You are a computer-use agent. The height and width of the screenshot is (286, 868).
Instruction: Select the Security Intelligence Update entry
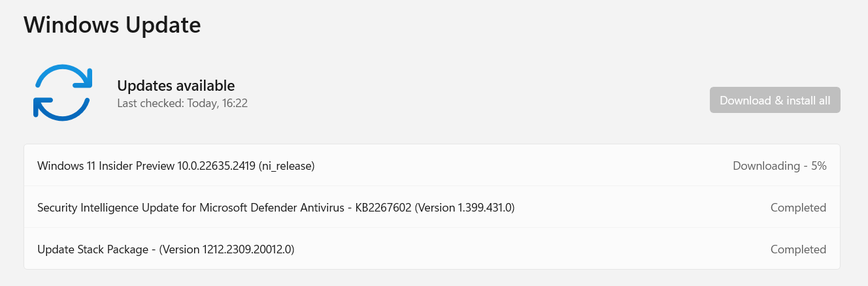[432, 208]
